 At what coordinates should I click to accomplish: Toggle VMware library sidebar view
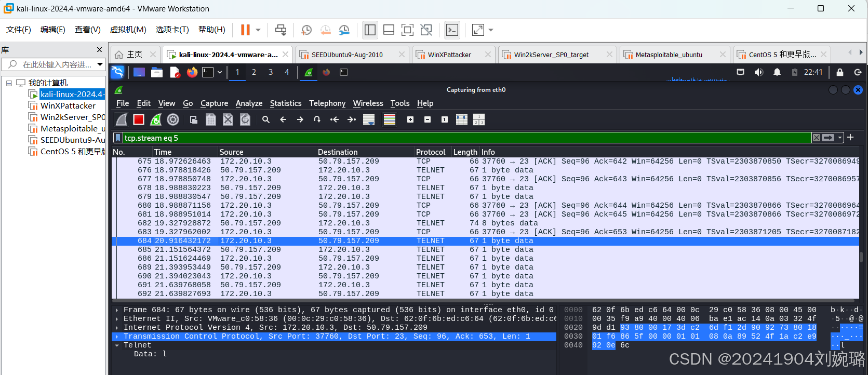click(370, 30)
